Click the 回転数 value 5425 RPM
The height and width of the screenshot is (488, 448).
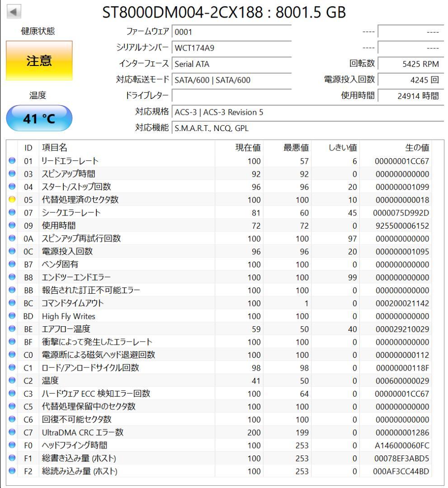click(412, 64)
